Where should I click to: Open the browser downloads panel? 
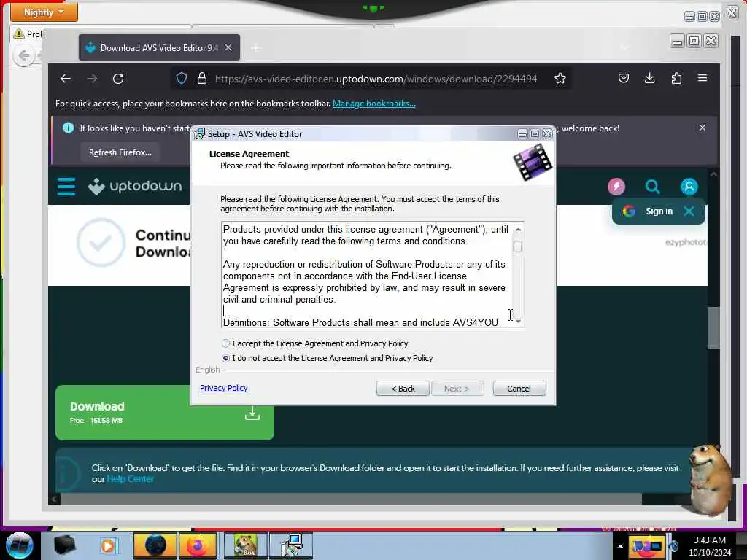pos(650,79)
